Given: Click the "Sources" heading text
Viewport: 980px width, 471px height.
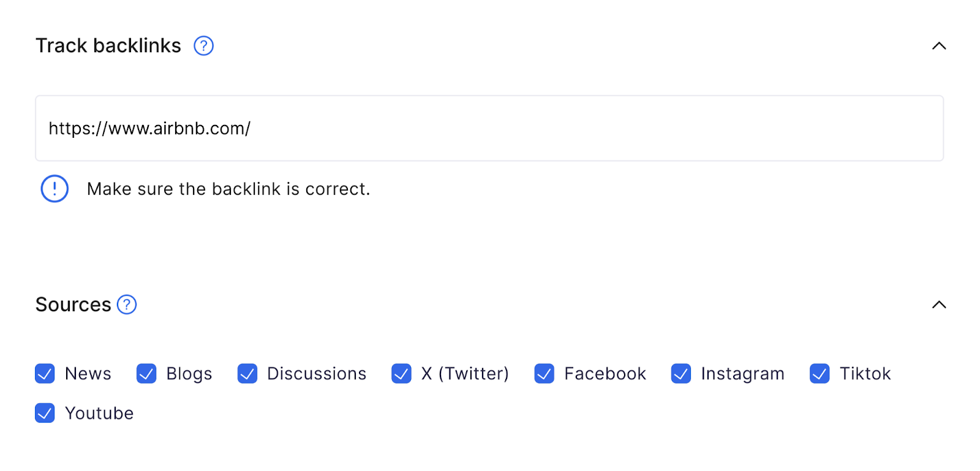Looking at the screenshot, I should coord(73,304).
